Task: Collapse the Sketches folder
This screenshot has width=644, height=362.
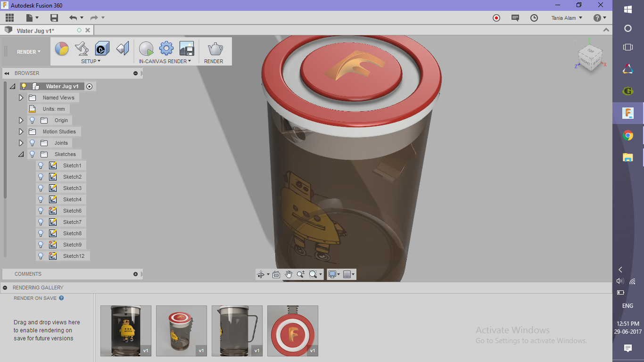Action: 21,154
